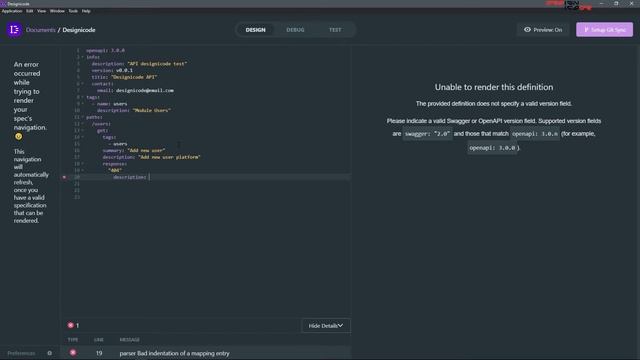Viewport: 640px width, 360px height.
Task: Switch to the DEBUG tab
Action: (295, 30)
